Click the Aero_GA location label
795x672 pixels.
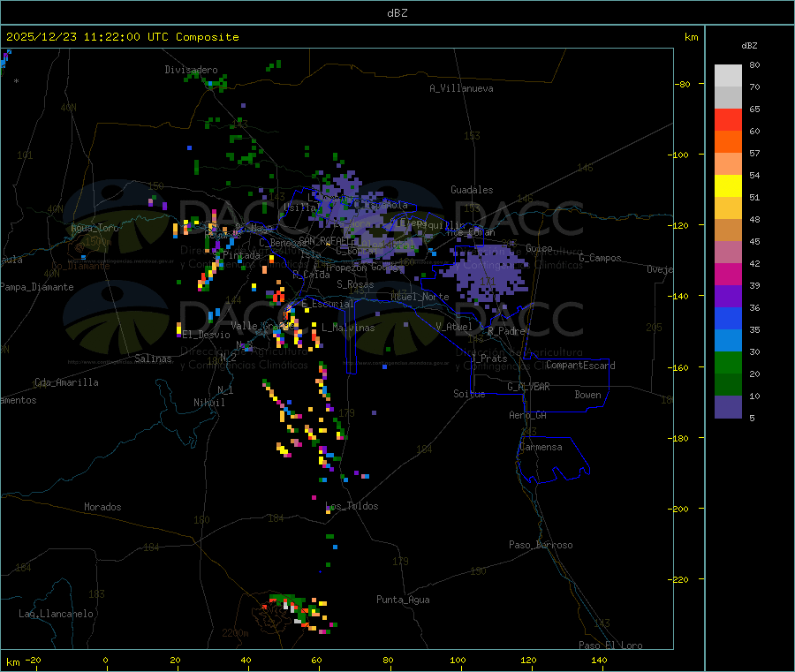pyautogui.click(x=528, y=415)
